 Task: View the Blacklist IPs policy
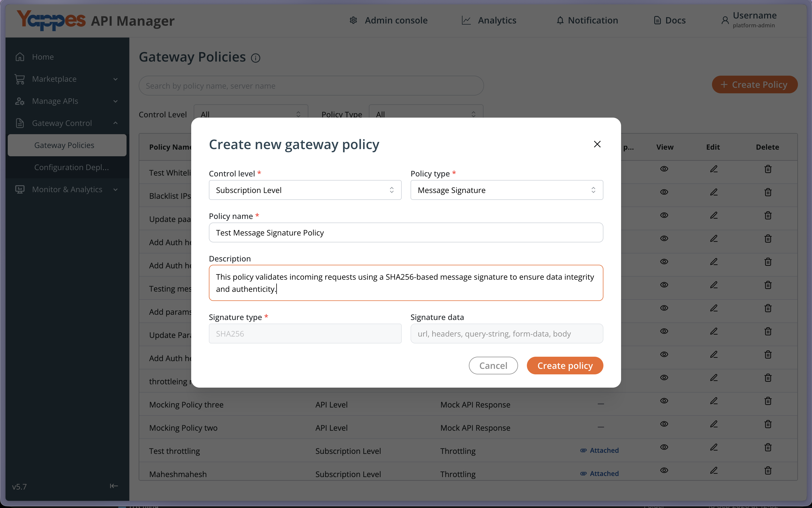click(664, 192)
